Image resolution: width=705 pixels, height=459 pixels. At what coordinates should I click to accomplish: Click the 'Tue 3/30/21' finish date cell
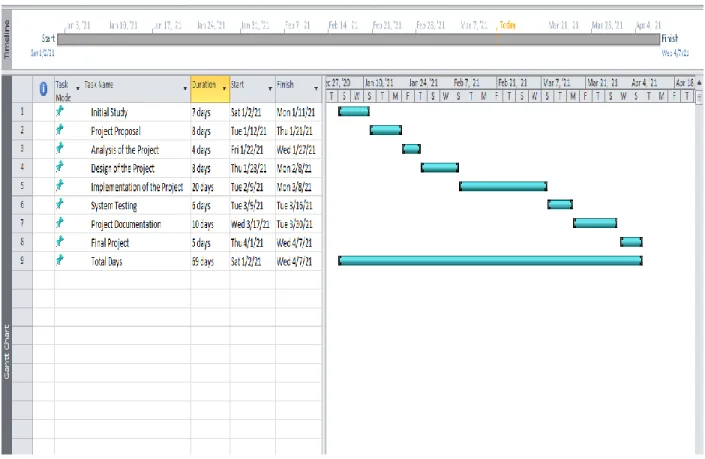pyautogui.click(x=299, y=224)
